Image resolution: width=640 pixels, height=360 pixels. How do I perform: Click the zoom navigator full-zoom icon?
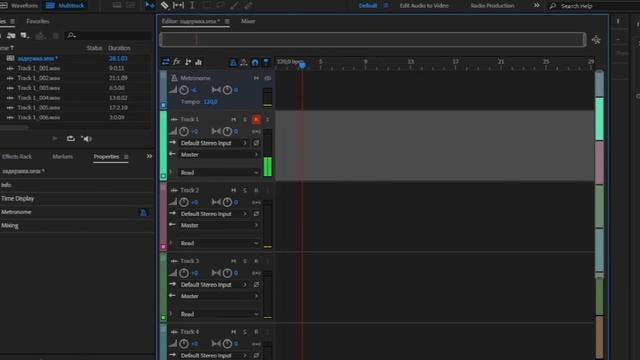(x=596, y=40)
